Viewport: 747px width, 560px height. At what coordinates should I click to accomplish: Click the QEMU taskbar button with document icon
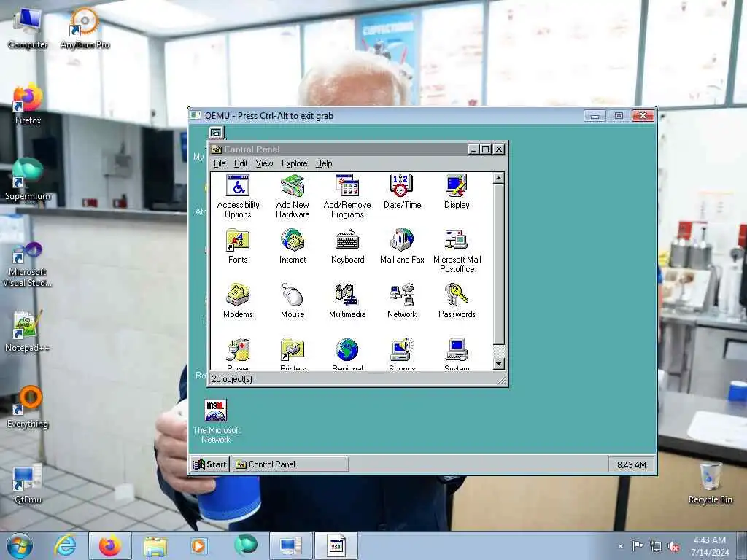pos(336,545)
